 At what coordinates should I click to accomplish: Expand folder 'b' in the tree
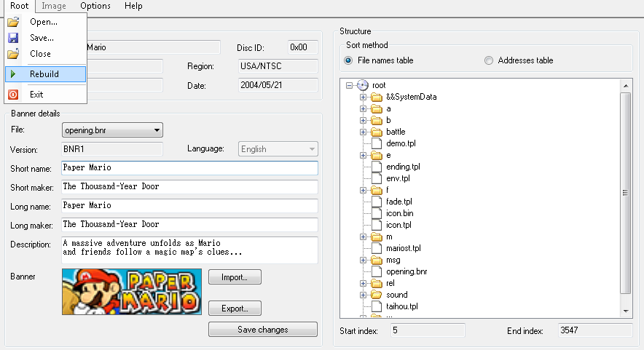363,120
